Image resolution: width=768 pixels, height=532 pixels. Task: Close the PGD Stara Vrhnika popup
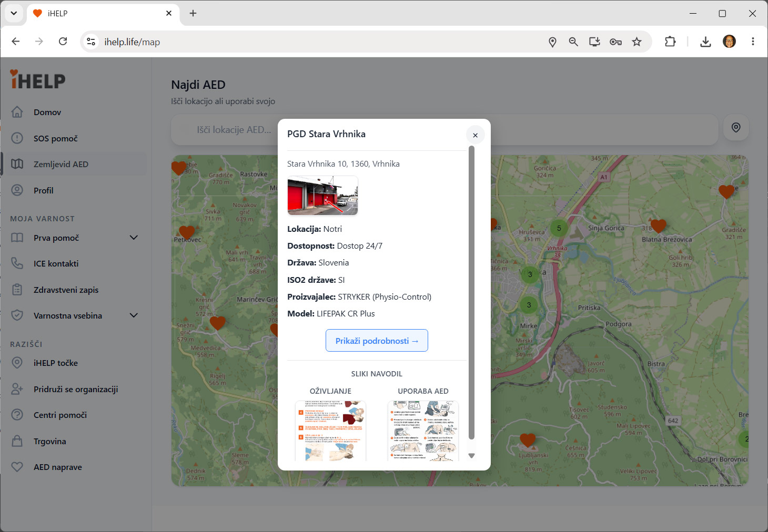tap(475, 135)
